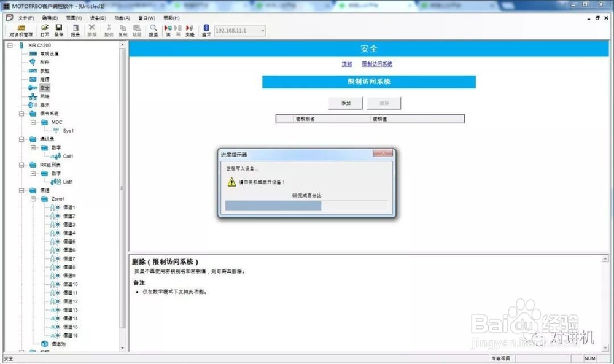614x364 pixels.
Task: Collapse the Zone1 folder
Action: click(33, 199)
